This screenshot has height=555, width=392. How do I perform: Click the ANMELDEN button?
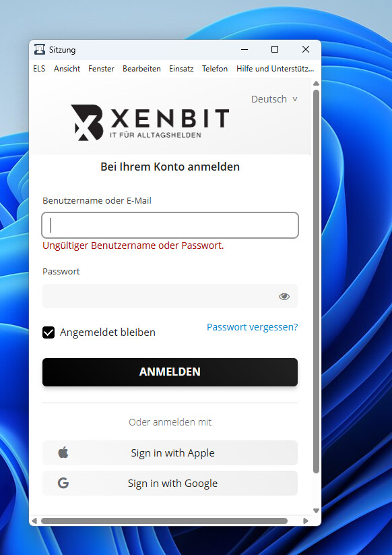coord(170,372)
